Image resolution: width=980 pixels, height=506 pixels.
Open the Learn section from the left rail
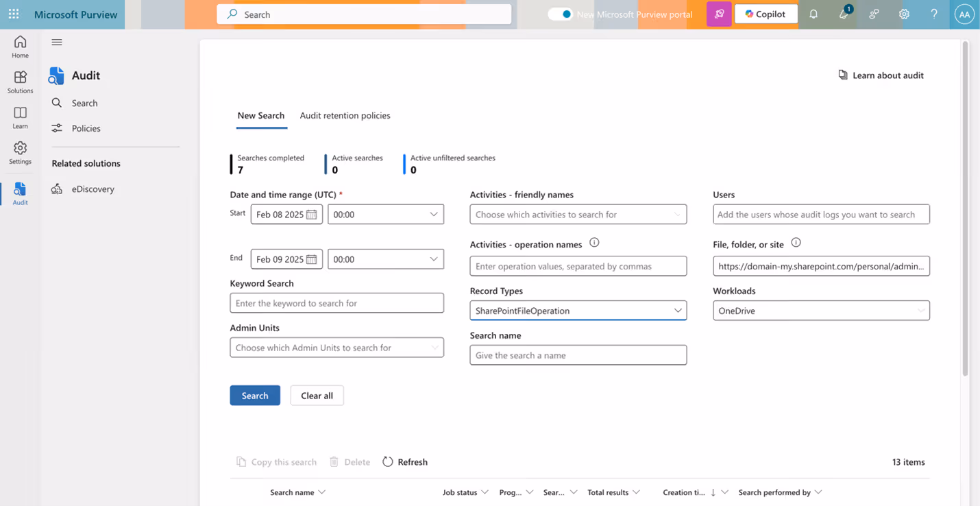click(x=20, y=115)
